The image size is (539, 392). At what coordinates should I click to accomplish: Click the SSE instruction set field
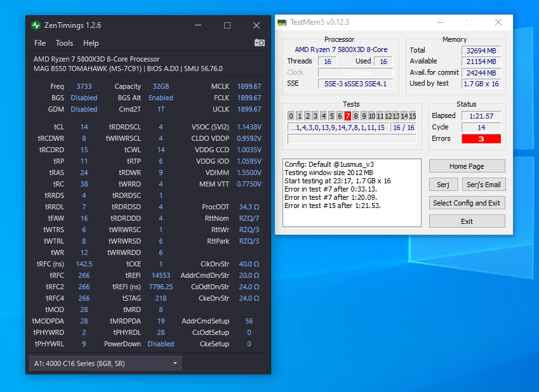coord(356,84)
